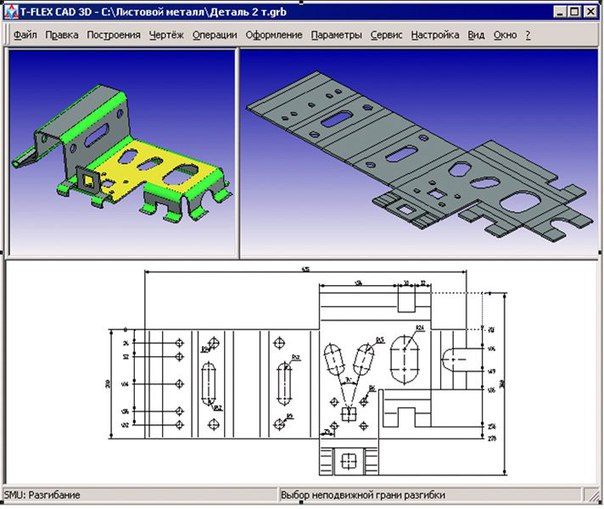The image size is (604, 509).
Task: Click the title text 'Деталь 2 т.grb'
Action: click(248, 12)
